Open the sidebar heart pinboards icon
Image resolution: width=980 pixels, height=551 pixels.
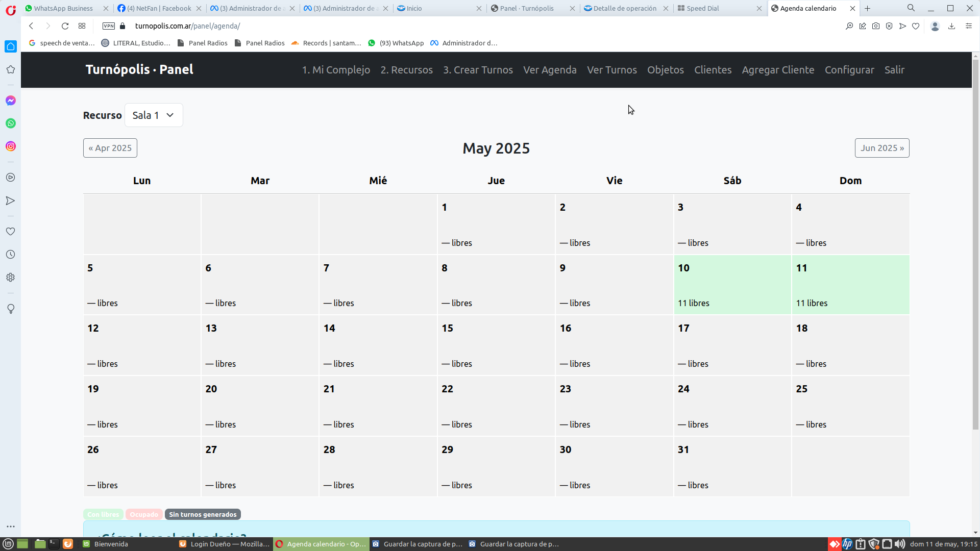[11, 232]
